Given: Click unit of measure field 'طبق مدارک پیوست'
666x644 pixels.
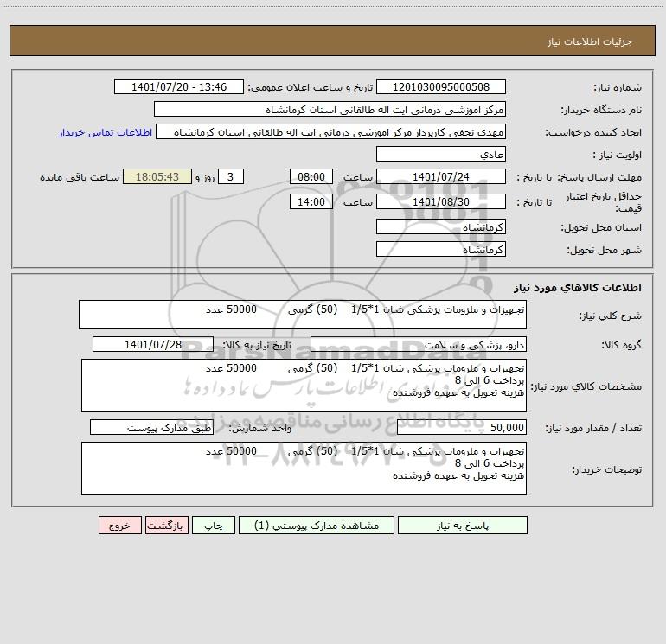Looking at the screenshot, I should pyautogui.click(x=151, y=428).
